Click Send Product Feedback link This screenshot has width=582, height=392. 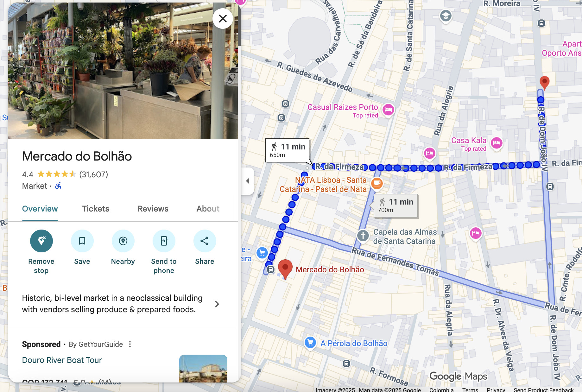click(544, 389)
